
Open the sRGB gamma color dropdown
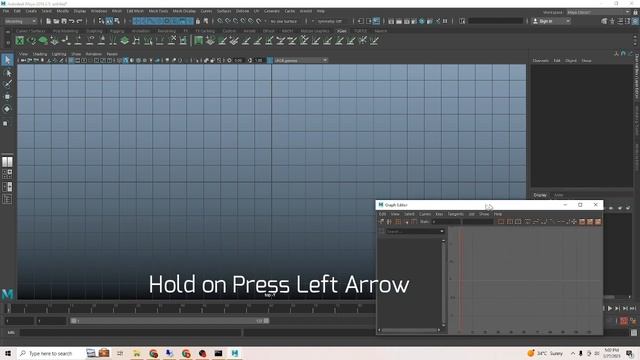point(301,60)
